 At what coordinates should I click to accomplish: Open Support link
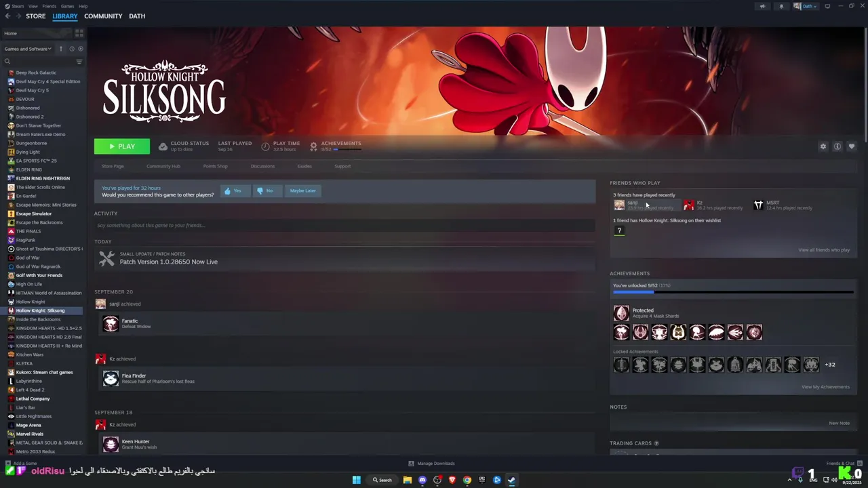(x=342, y=166)
